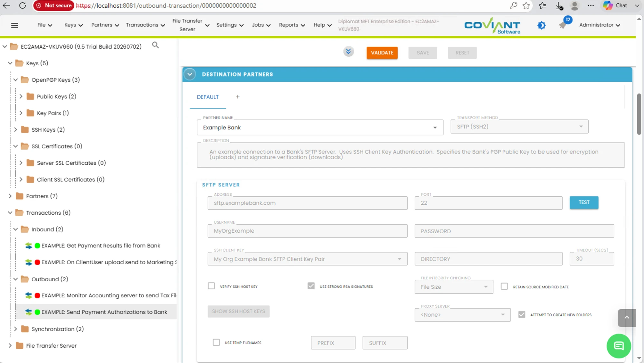Bookmark the page with the star icon
The width and height of the screenshot is (644, 363).
(x=526, y=5)
